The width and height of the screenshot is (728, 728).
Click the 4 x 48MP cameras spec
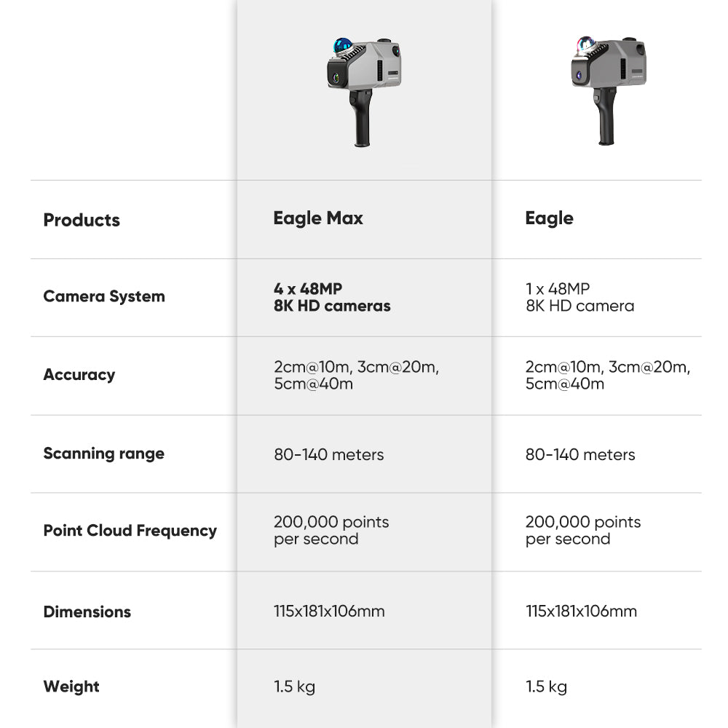click(x=332, y=297)
